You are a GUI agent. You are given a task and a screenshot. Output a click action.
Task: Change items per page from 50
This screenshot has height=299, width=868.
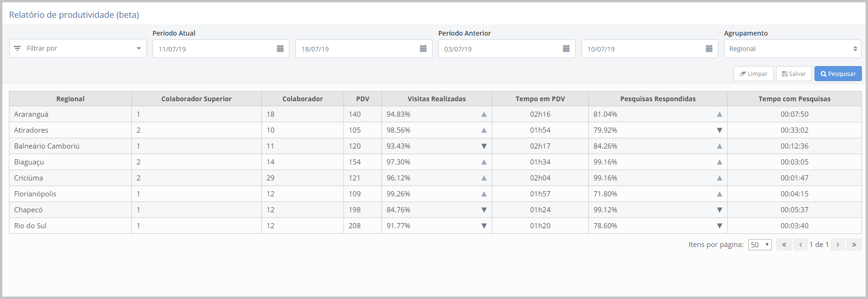point(760,245)
